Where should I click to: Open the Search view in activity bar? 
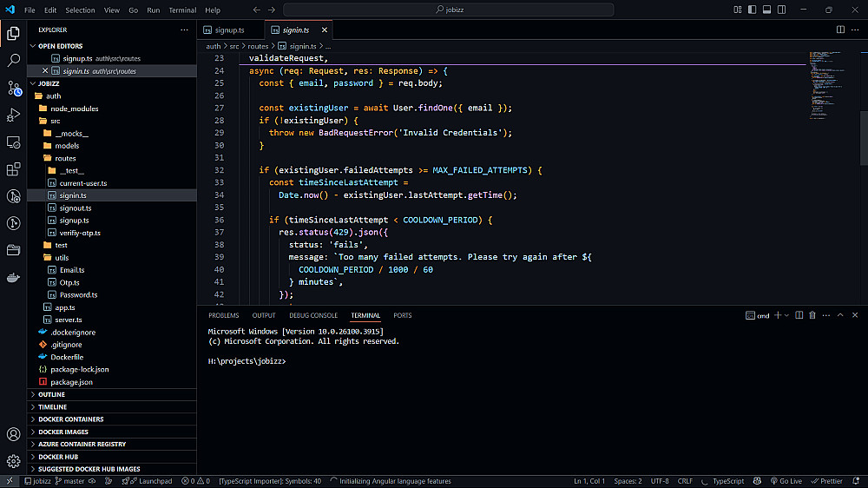pyautogui.click(x=14, y=61)
